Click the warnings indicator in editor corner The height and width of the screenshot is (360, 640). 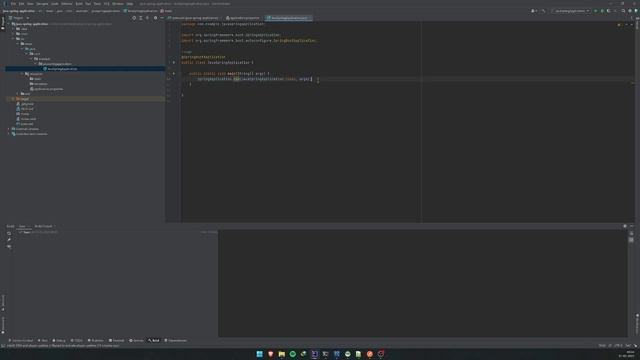coord(620,25)
